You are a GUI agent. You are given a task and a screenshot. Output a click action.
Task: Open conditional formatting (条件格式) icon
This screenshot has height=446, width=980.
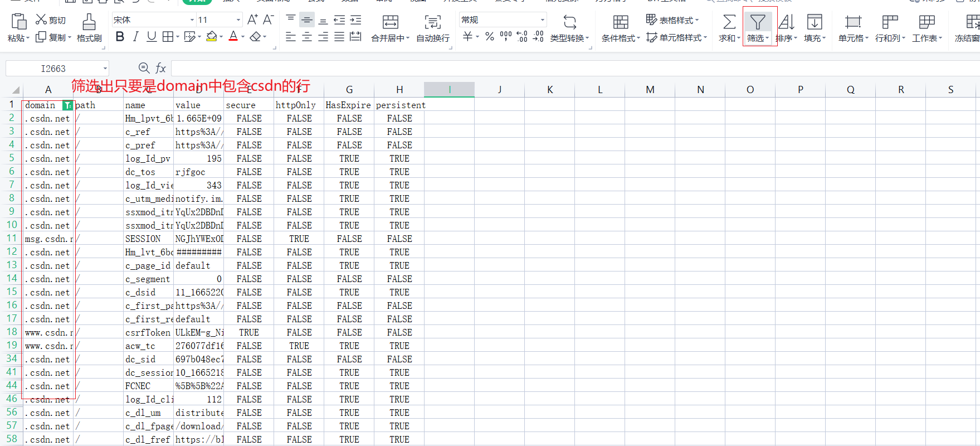coord(621,22)
